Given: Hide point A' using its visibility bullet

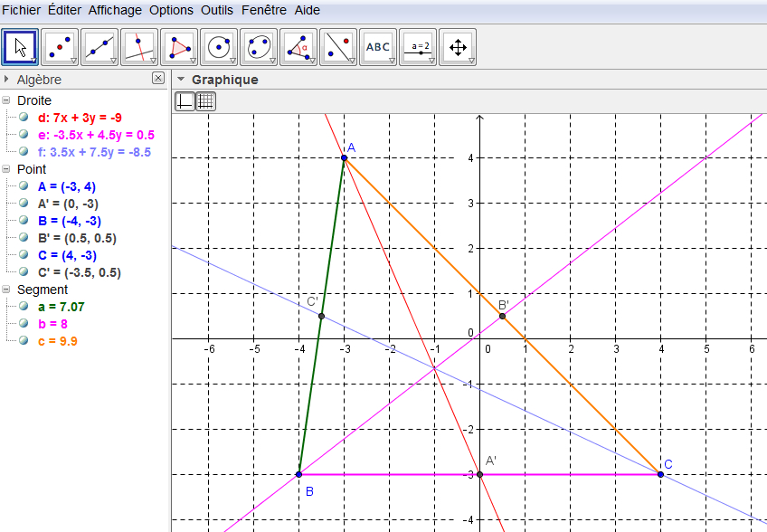Looking at the screenshot, I should click(x=24, y=204).
